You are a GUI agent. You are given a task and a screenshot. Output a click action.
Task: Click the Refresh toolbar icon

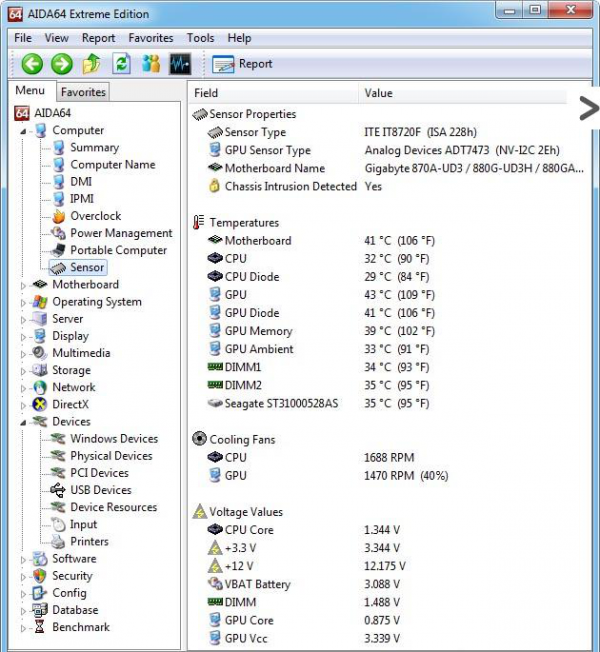(122, 64)
